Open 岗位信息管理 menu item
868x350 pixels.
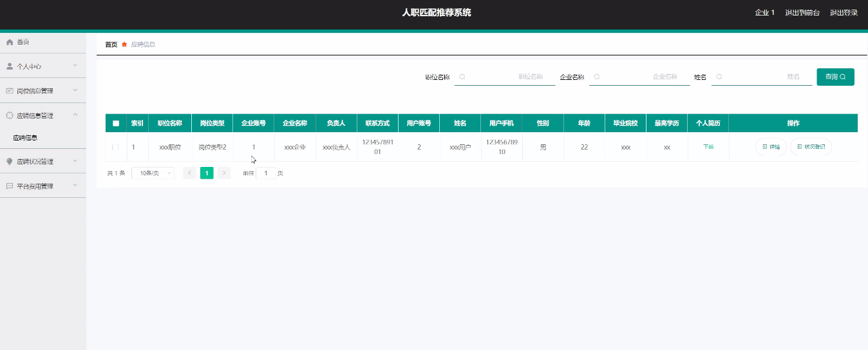[x=35, y=91]
